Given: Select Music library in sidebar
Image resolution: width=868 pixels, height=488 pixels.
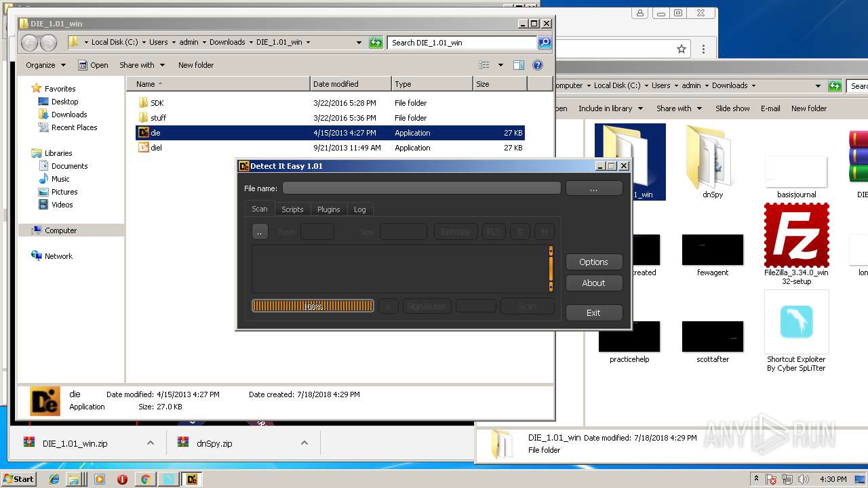Looking at the screenshot, I should tap(60, 179).
